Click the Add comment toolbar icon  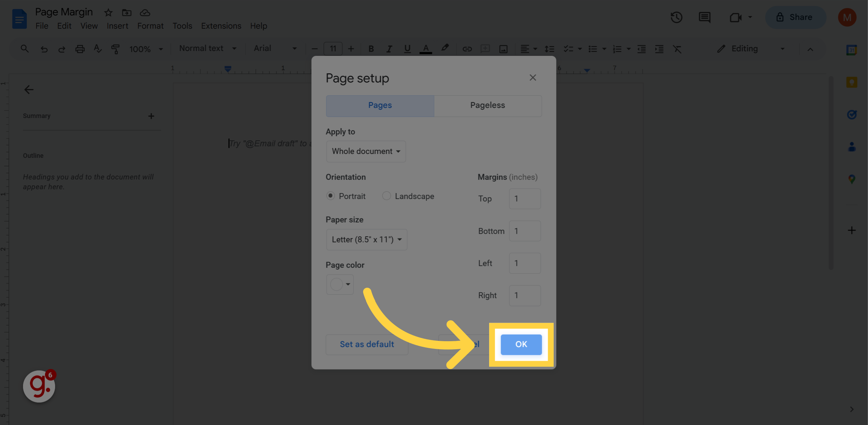pyautogui.click(x=485, y=49)
